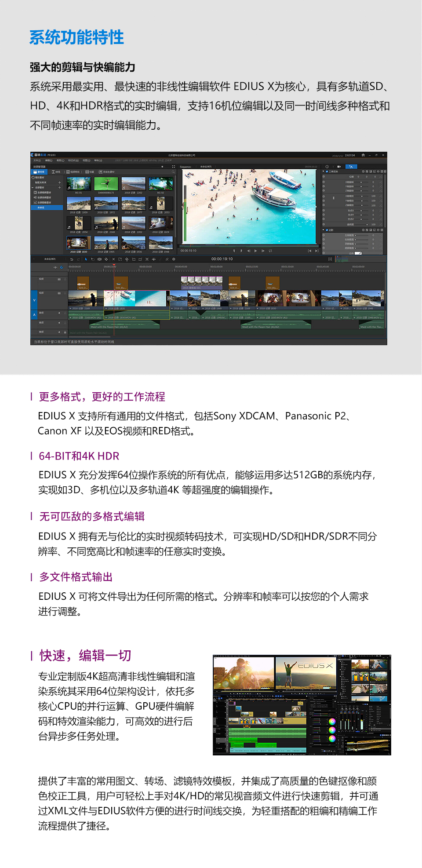Toggle the 边距 effect checkbox

coord(327,230)
